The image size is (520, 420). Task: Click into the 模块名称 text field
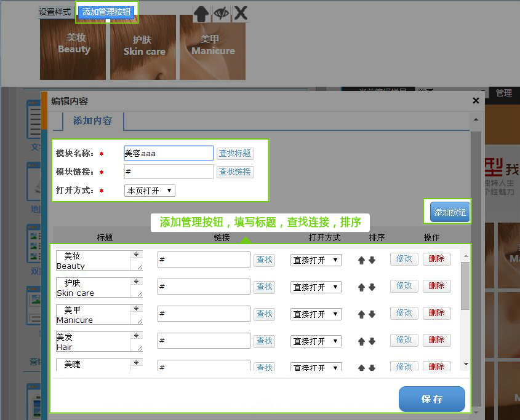[168, 154]
